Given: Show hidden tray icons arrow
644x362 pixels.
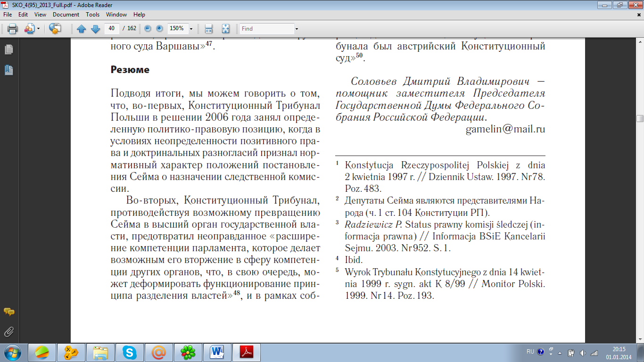Looking at the screenshot, I should 559,353.
